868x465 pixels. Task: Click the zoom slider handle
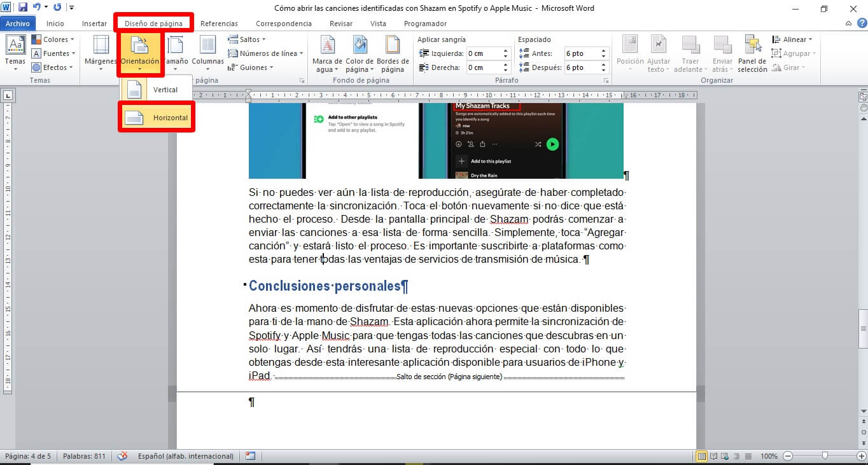(825, 456)
